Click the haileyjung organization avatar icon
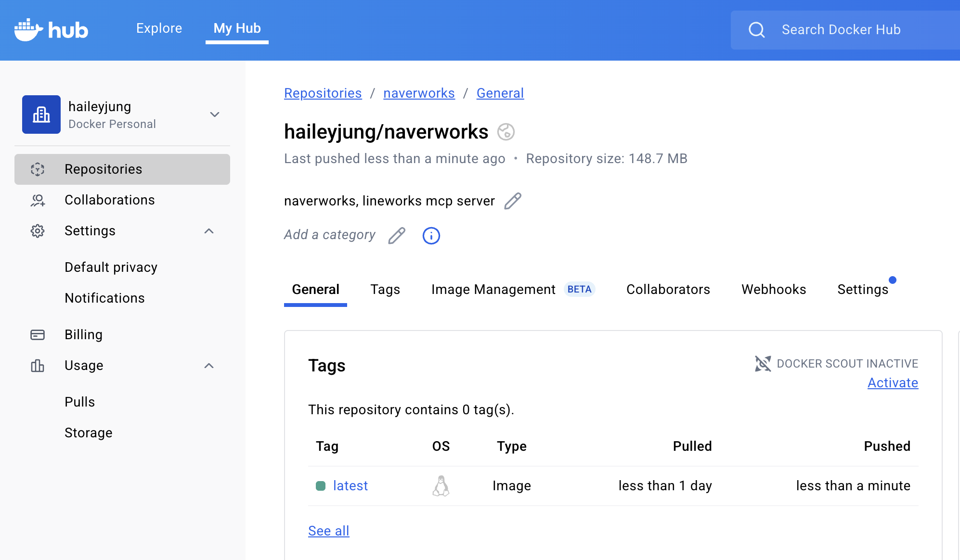960x560 pixels. pyautogui.click(x=41, y=115)
